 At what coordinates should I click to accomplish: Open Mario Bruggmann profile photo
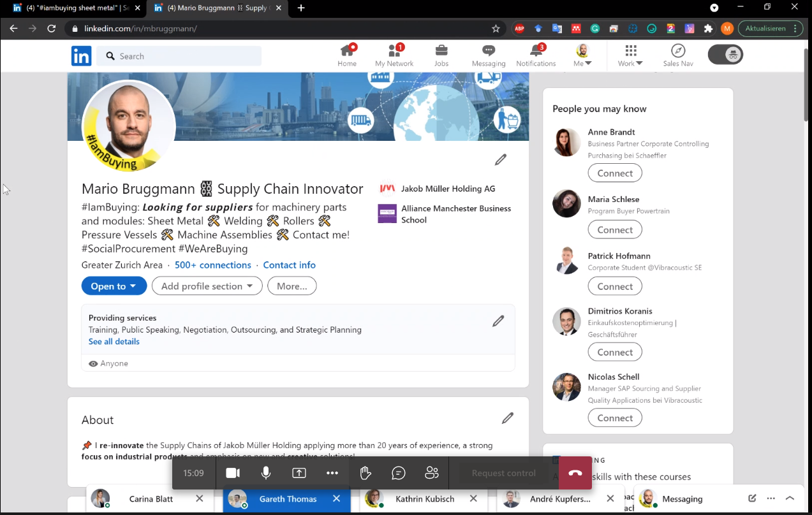pyautogui.click(x=129, y=126)
